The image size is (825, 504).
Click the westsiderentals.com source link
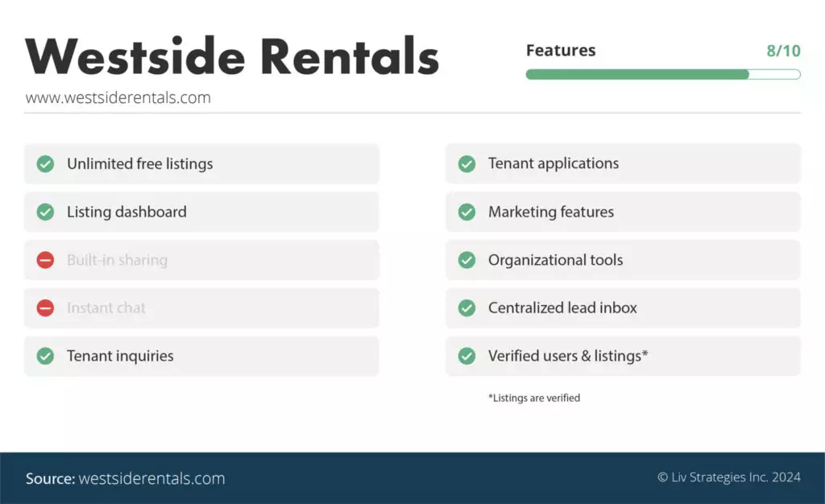(151, 478)
